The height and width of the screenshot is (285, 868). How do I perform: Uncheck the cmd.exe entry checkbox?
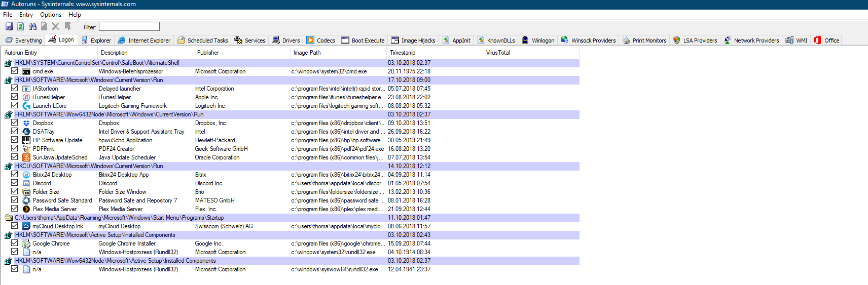click(x=15, y=71)
